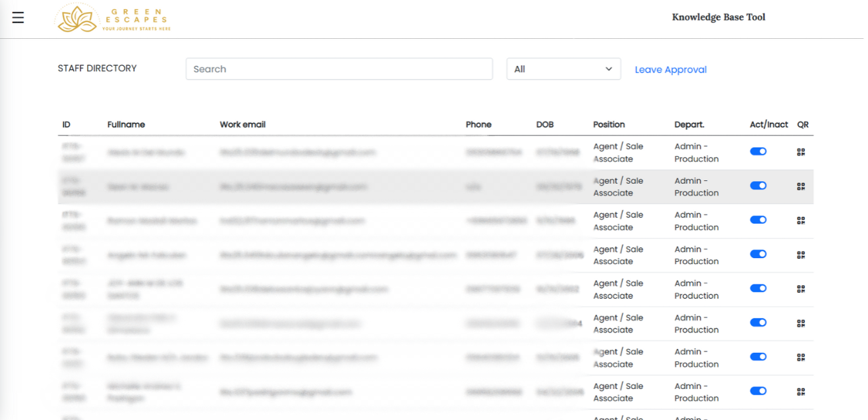Viewport: 868px width, 420px height.
Task: Show QR code for the highlighted second row
Action: tap(801, 186)
